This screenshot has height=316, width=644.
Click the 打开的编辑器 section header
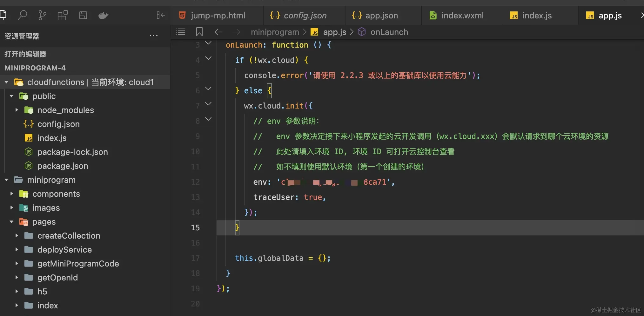point(85,54)
